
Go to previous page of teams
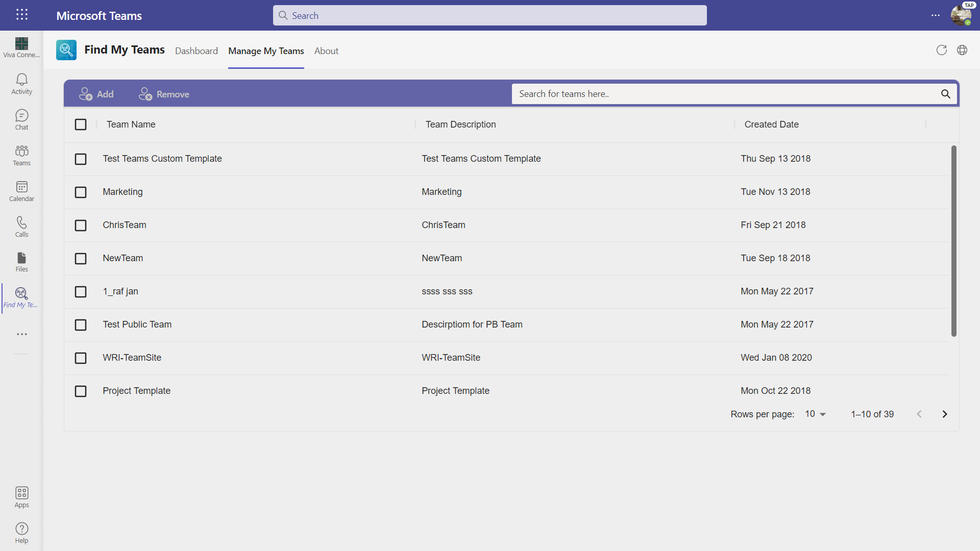pos(919,414)
